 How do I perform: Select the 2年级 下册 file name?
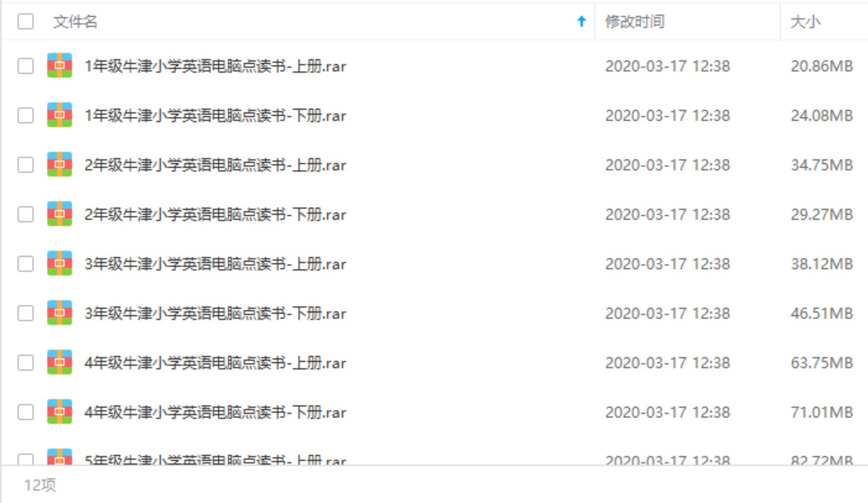point(215,214)
